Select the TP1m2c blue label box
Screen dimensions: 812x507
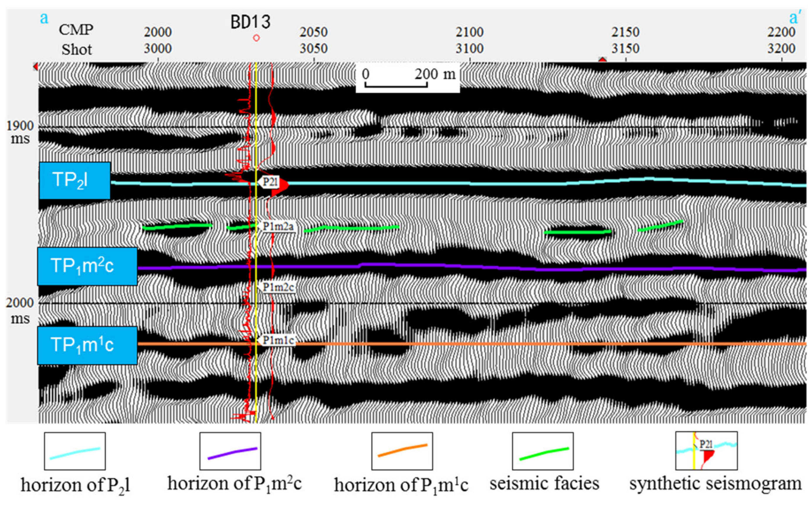[87, 266]
